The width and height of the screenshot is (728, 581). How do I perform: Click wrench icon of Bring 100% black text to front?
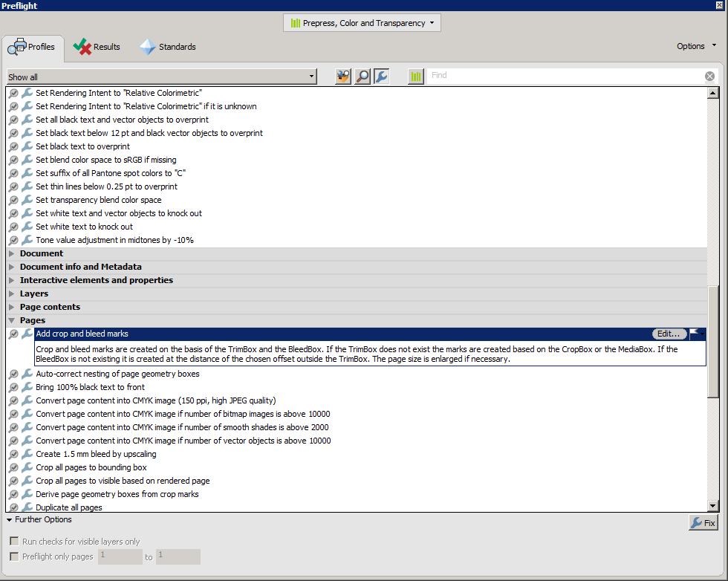(27, 387)
